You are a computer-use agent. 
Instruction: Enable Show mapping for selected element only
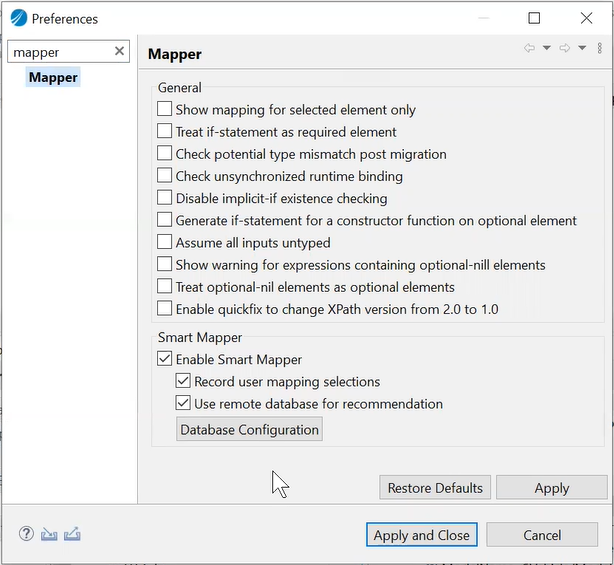165,110
